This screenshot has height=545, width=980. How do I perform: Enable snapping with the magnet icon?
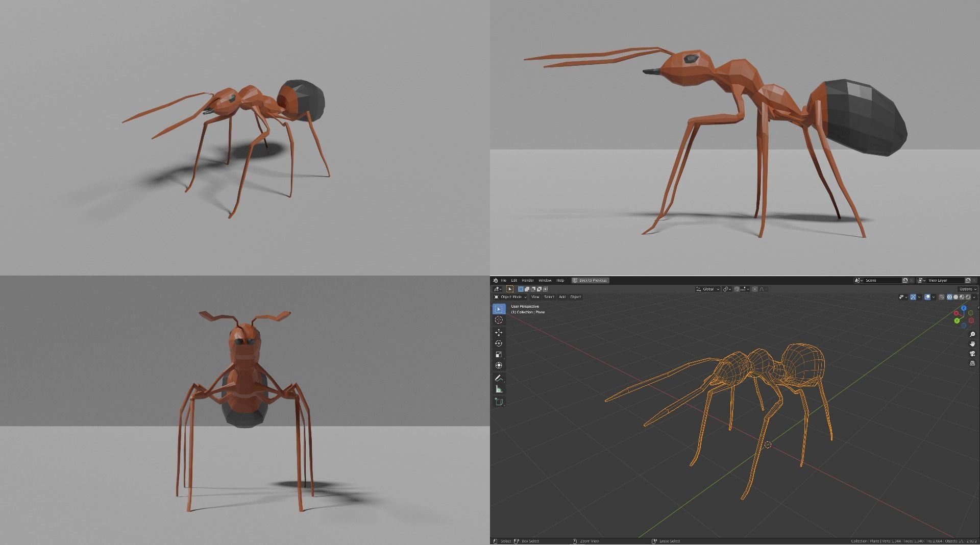(x=737, y=289)
